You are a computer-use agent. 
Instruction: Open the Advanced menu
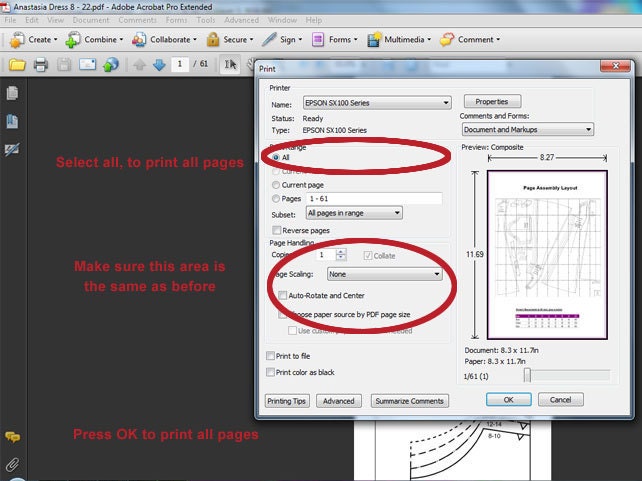242,20
